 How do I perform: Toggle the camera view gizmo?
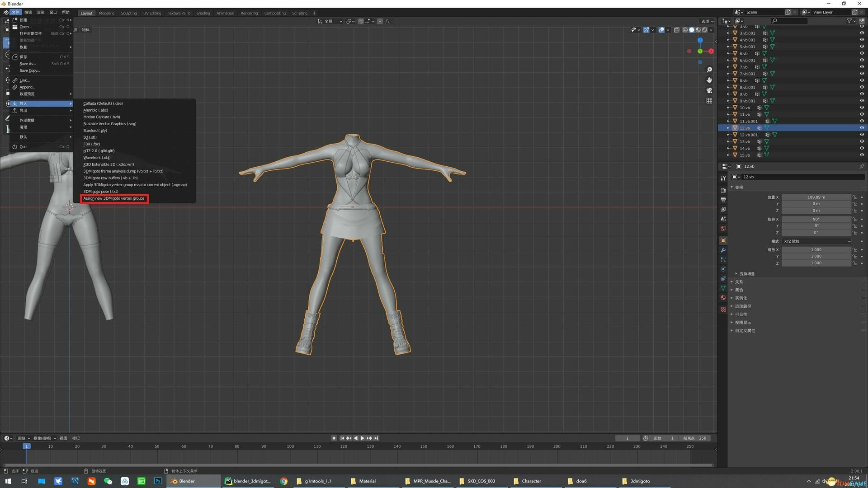pyautogui.click(x=709, y=90)
